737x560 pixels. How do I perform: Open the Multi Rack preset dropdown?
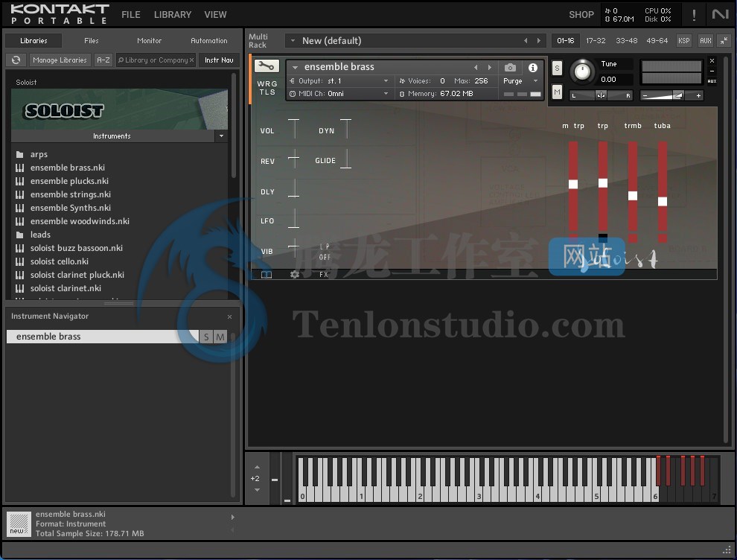click(x=293, y=41)
